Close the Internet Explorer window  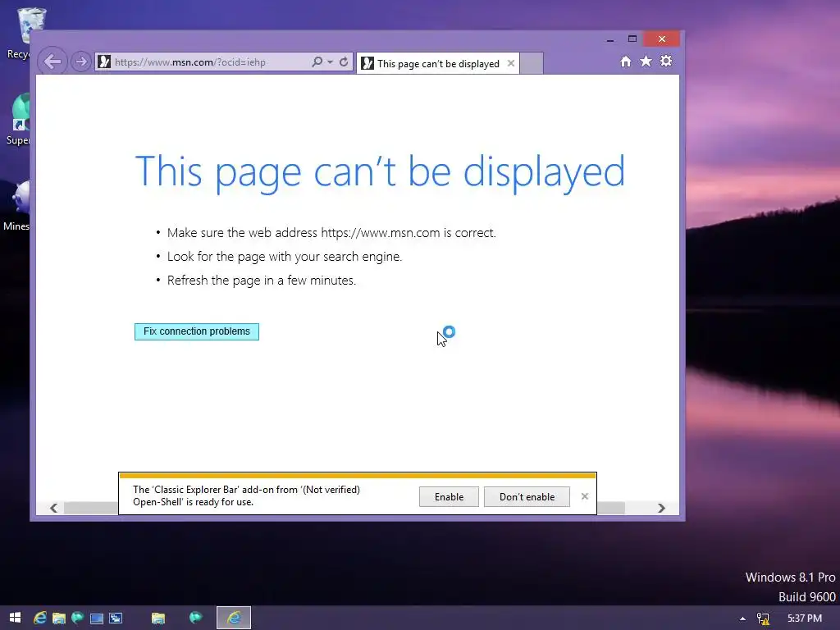pos(662,39)
